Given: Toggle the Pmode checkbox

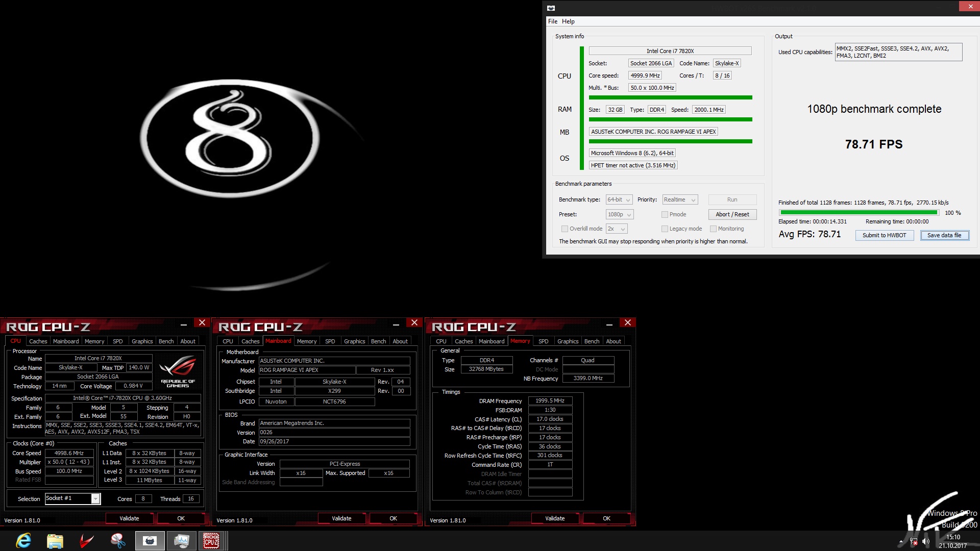Looking at the screenshot, I should [665, 214].
